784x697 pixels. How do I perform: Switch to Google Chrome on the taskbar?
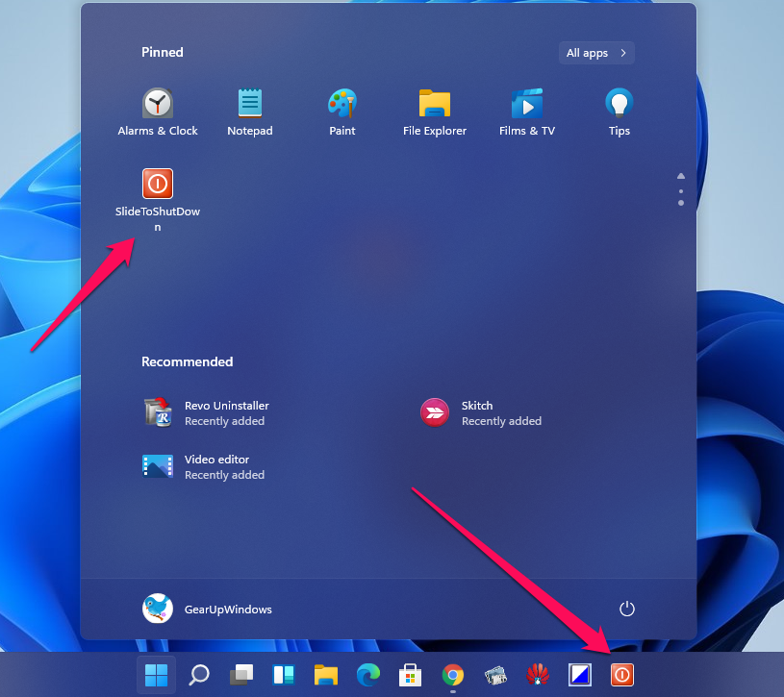(x=452, y=675)
